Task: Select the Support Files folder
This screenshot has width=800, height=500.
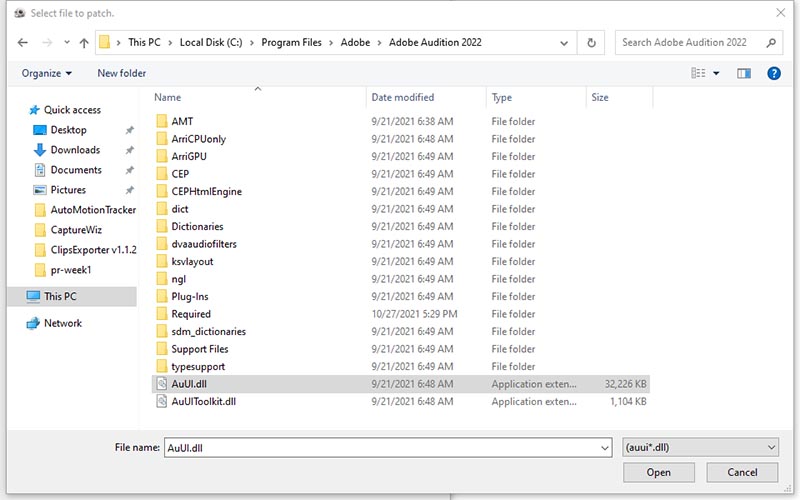Action: pos(199,349)
